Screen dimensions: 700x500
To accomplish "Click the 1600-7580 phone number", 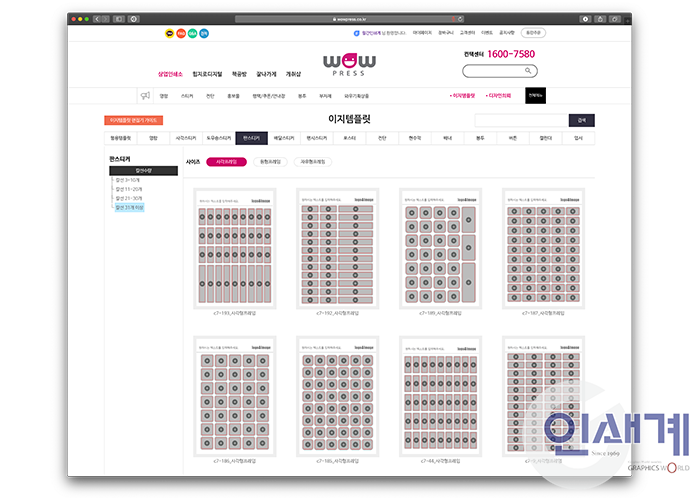I will click(x=511, y=54).
